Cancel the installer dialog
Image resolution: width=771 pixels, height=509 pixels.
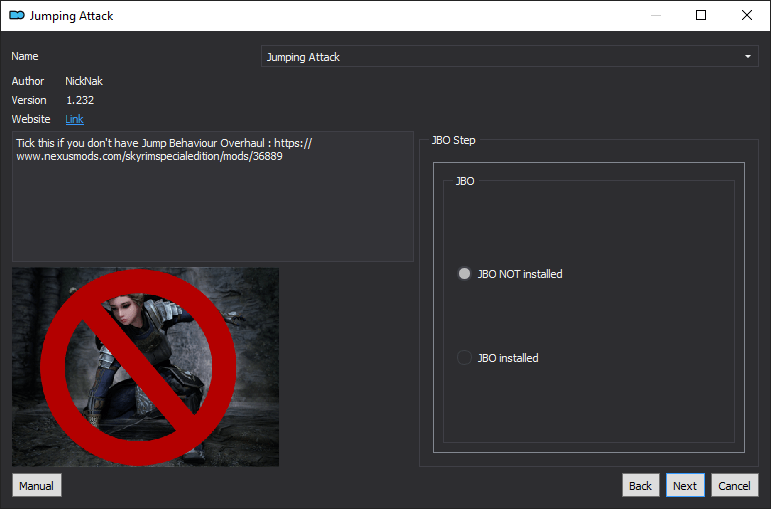734,485
